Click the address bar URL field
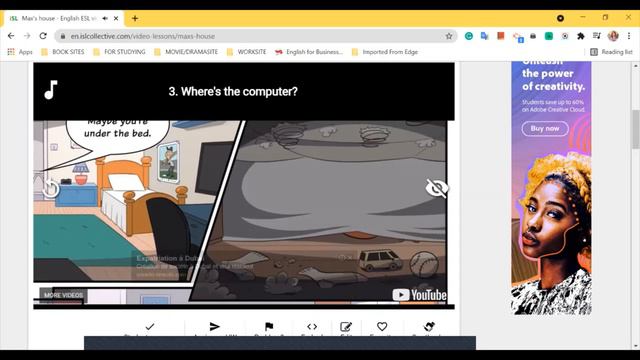Viewport: 640px width, 360px height. click(x=256, y=36)
